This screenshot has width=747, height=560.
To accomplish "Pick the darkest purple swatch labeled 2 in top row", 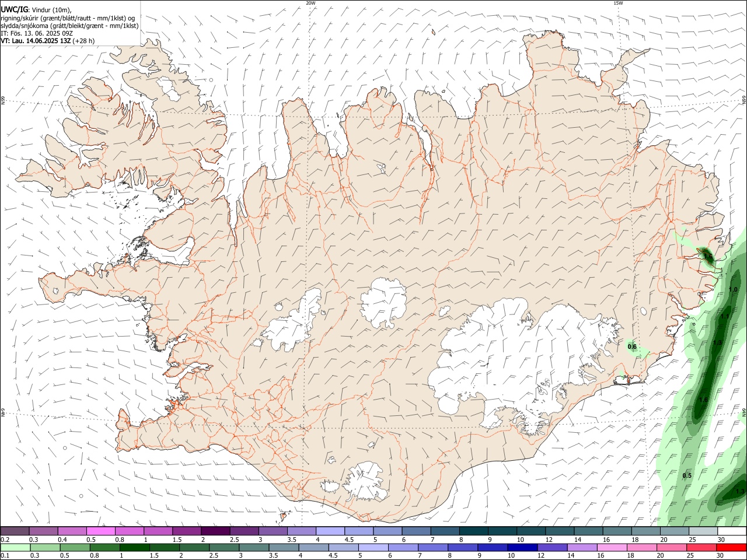I will pos(215,531).
